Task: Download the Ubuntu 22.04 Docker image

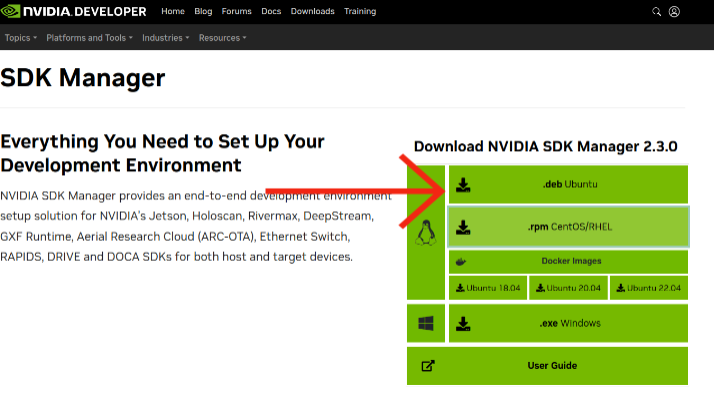Action: point(648,288)
